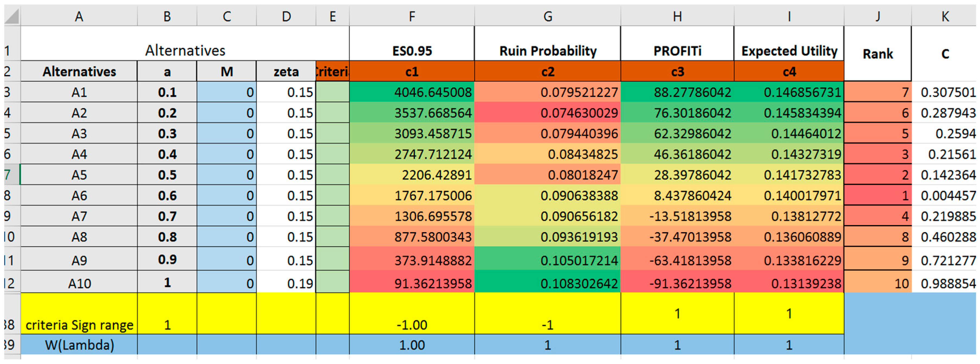The height and width of the screenshot is (364, 980).
Task: Click the W(Lambda) label cell
Action: tap(79, 345)
